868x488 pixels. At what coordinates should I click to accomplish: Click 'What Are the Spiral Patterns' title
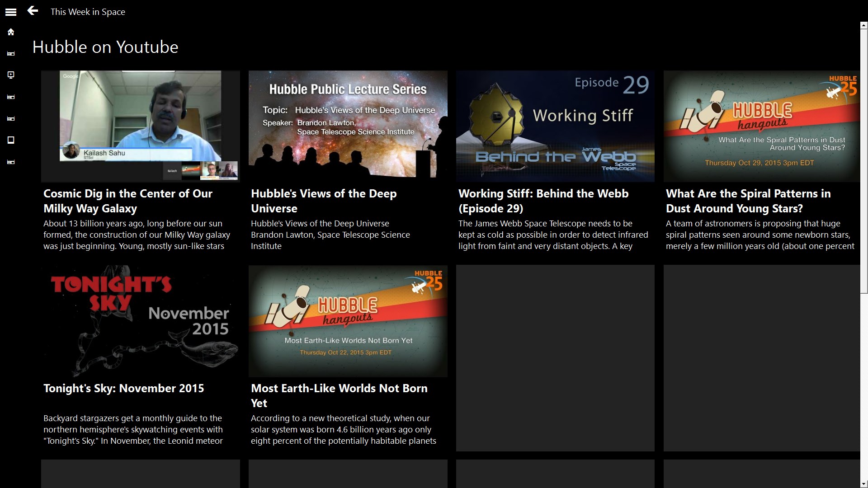click(748, 201)
